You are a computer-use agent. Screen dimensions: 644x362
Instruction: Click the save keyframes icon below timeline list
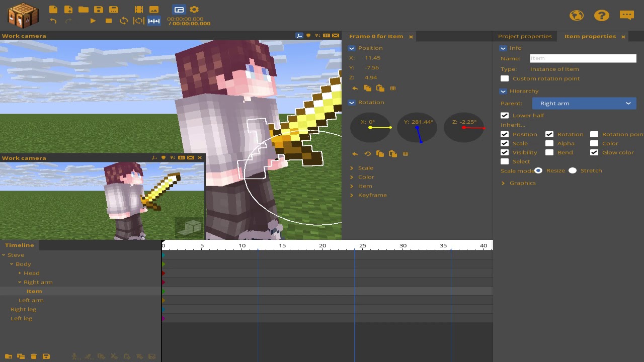coord(46,356)
